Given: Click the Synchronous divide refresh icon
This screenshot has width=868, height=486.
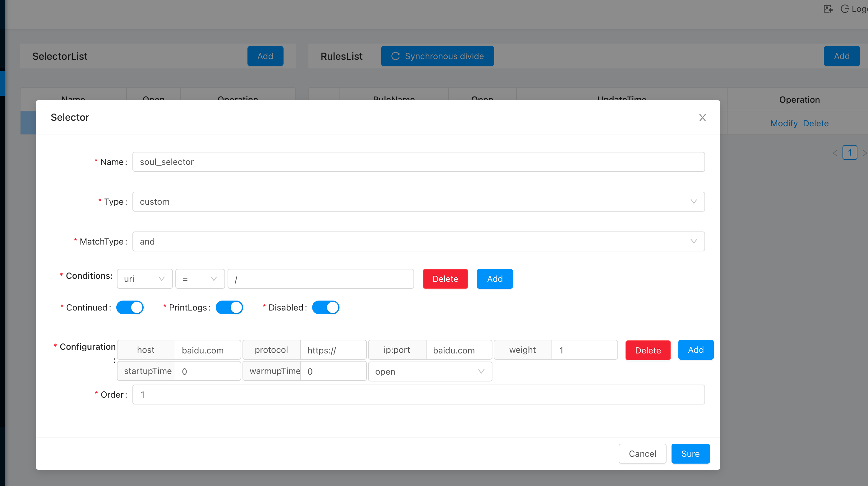Looking at the screenshot, I should (x=395, y=56).
